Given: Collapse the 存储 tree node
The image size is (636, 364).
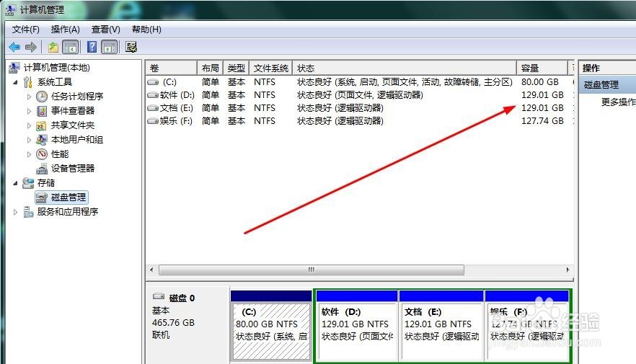Looking at the screenshot, I should [x=15, y=183].
